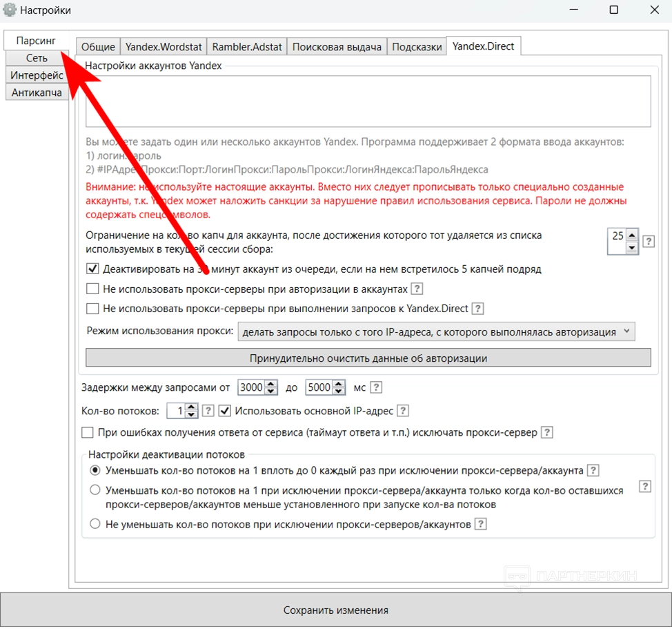Open the Сеть section in sidebar
Screen dimensions: 672x629
[x=37, y=58]
